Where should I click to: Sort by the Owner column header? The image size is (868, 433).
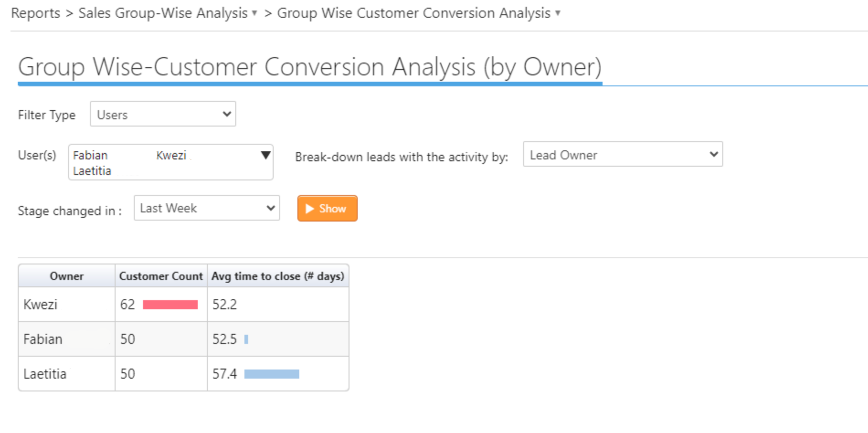tap(67, 276)
